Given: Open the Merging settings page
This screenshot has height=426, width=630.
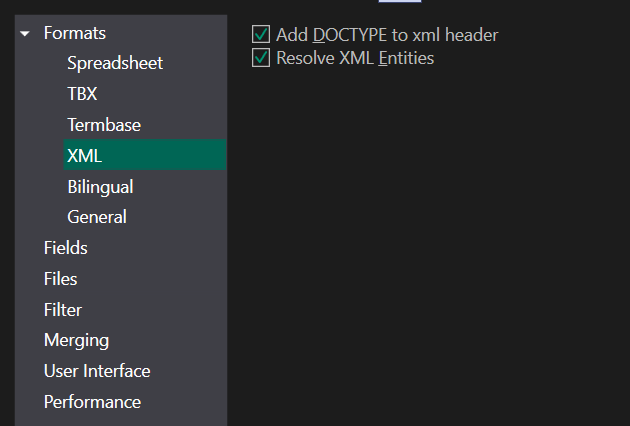Looking at the screenshot, I should pyautogui.click(x=76, y=341).
